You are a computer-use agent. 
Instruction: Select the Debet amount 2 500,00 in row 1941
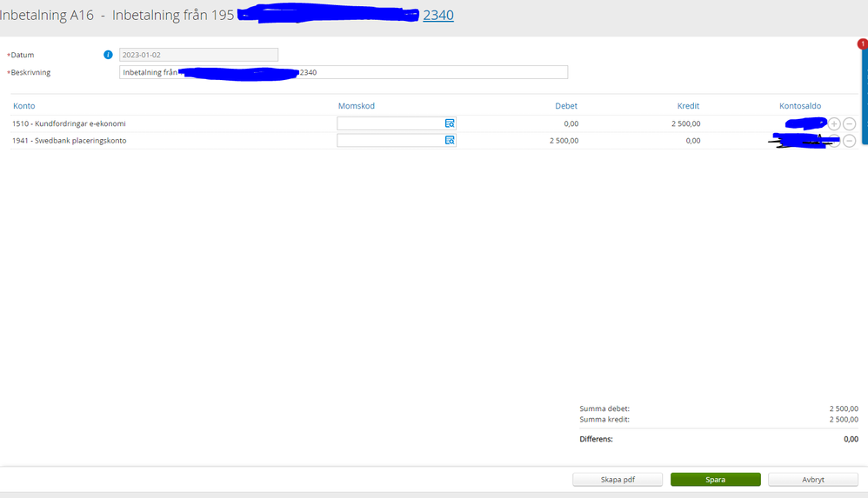(564, 141)
